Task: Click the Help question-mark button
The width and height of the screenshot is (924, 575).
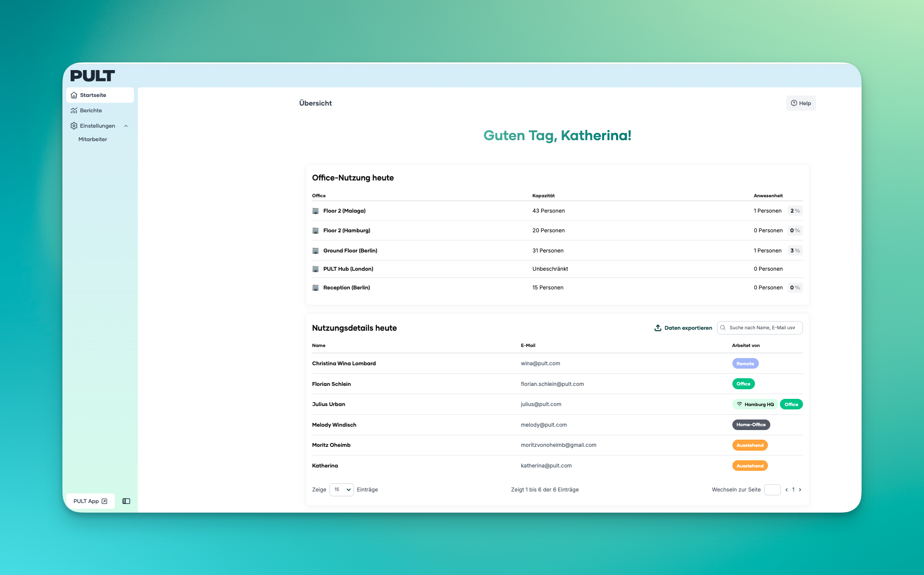Action: click(801, 103)
